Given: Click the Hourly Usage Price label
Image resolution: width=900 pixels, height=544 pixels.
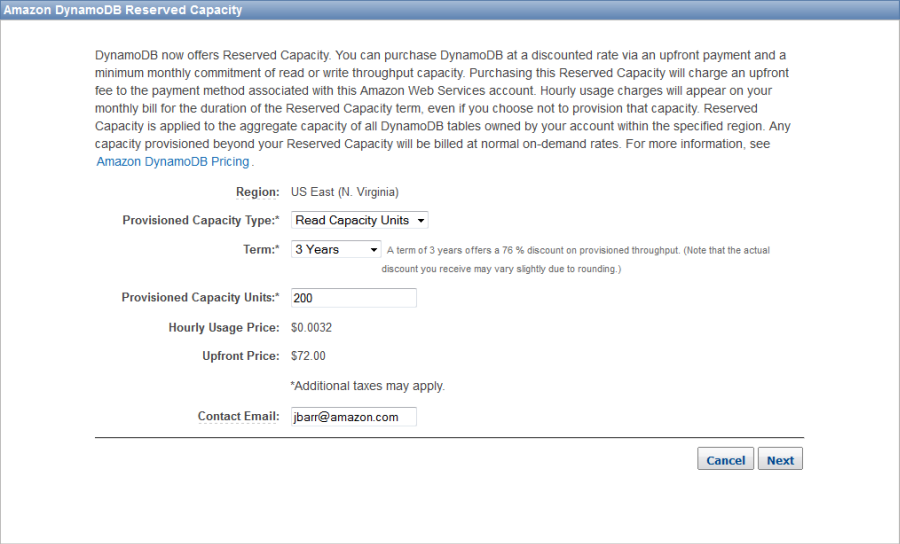Looking at the screenshot, I should tap(224, 328).
